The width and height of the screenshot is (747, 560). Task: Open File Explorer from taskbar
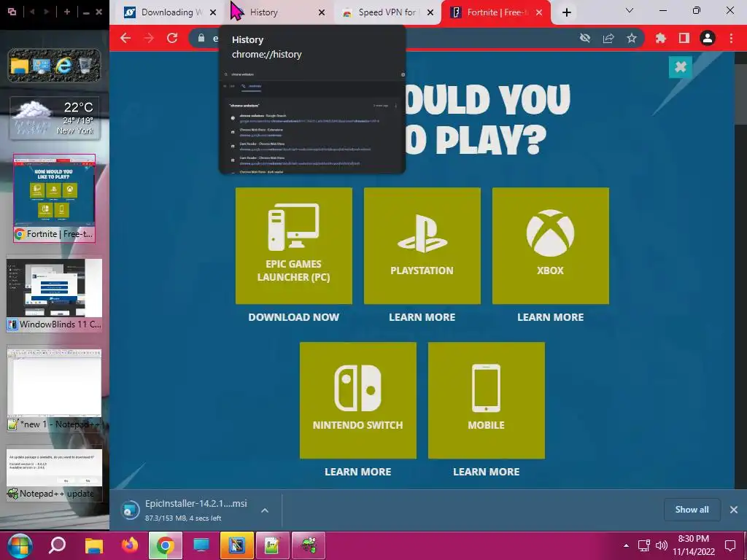click(x=94, y=545)
